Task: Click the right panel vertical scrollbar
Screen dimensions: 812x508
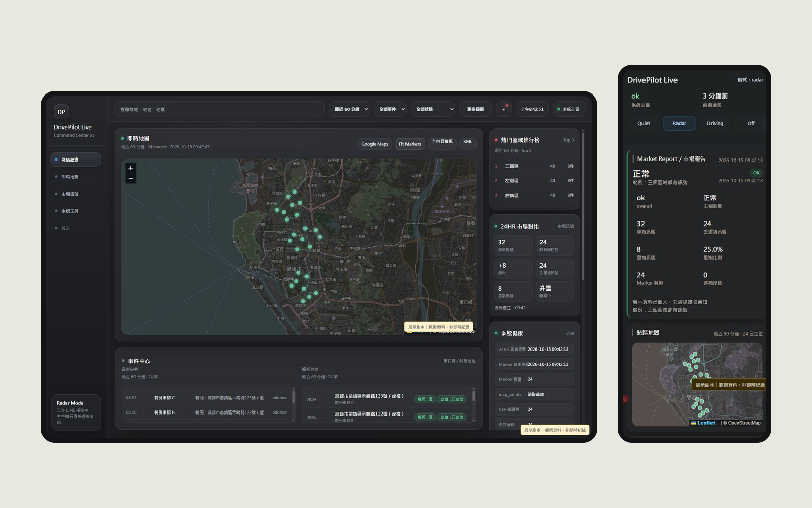Action: pos(583,205)
